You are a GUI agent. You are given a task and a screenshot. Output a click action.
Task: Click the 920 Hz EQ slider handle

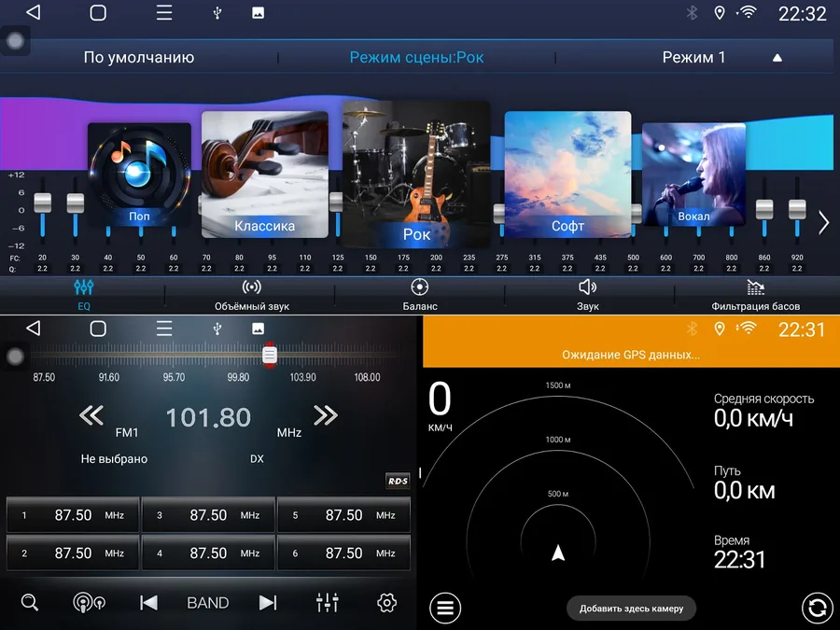coord(797,209)
